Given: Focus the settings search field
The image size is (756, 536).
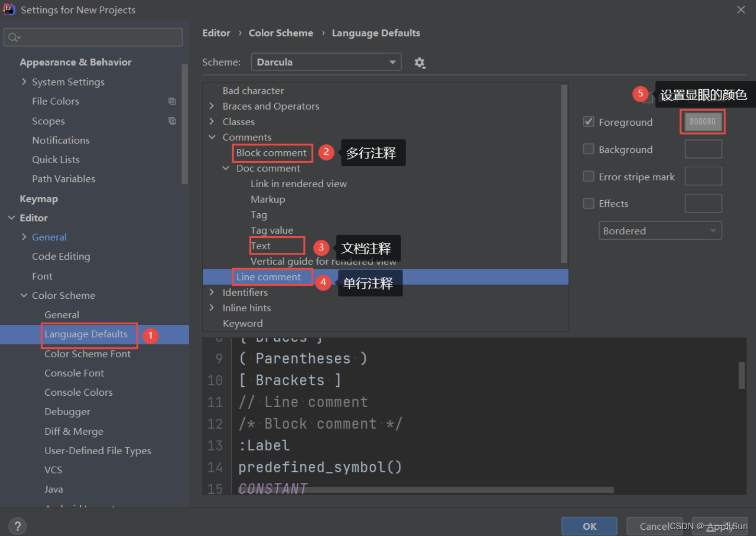Looking at the screenshot, I should (x=93, y=38).
